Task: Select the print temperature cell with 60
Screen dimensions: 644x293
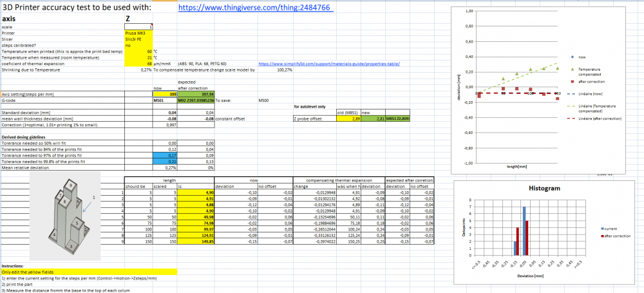Action: [x=139, y=52]
